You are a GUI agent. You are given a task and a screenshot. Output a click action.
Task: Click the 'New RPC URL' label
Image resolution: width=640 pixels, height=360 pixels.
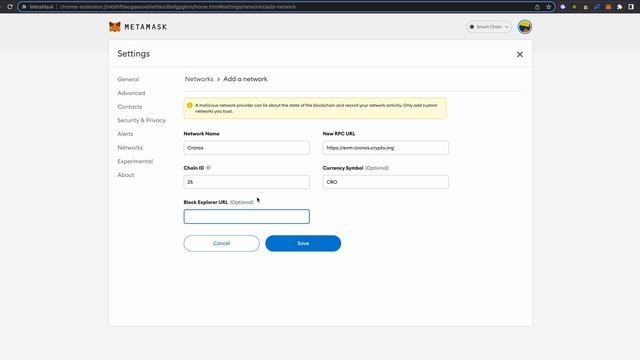(339, 133)
